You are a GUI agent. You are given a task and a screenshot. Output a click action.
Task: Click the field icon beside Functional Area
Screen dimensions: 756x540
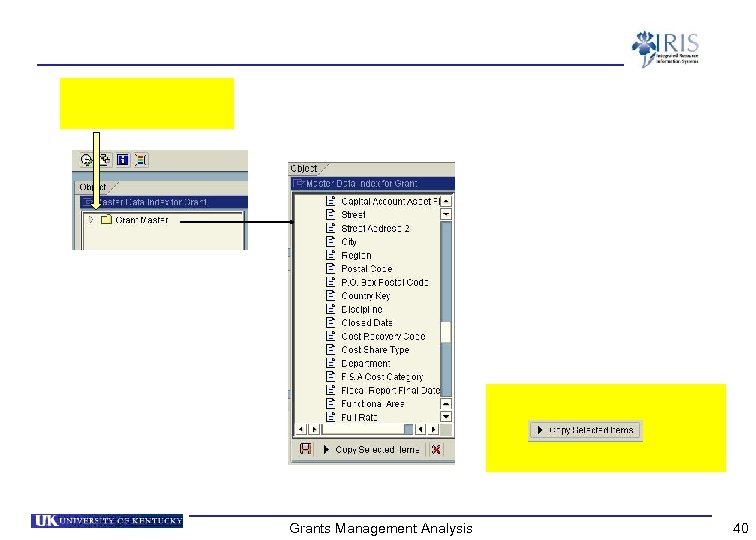click(330, 404)
